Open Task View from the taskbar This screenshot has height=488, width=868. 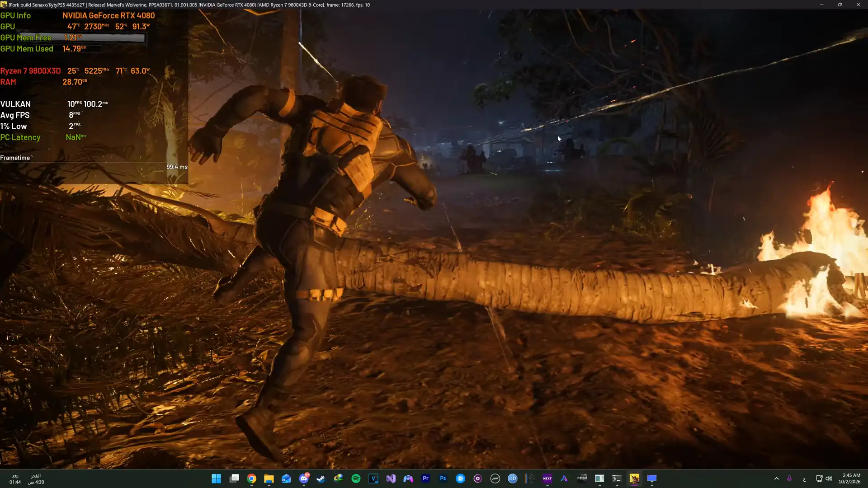click(x=234, y=479)
